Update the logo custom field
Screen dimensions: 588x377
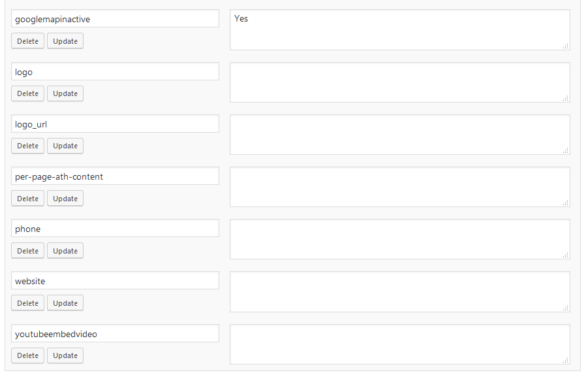tap(65, 93)
